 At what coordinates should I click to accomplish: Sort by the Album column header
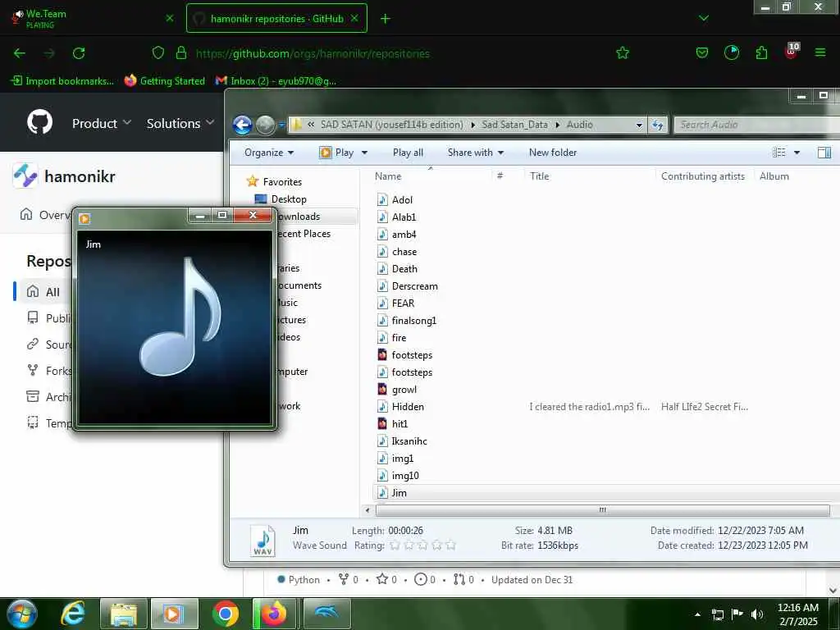(x=774, y=176)
